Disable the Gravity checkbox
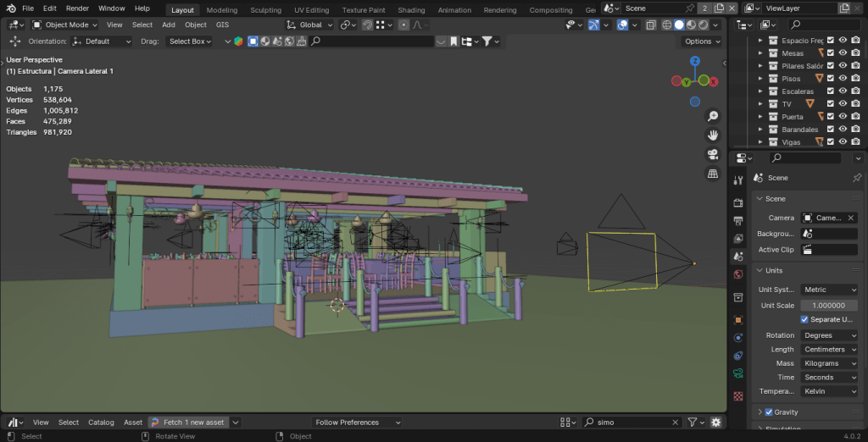 (769, 412)
